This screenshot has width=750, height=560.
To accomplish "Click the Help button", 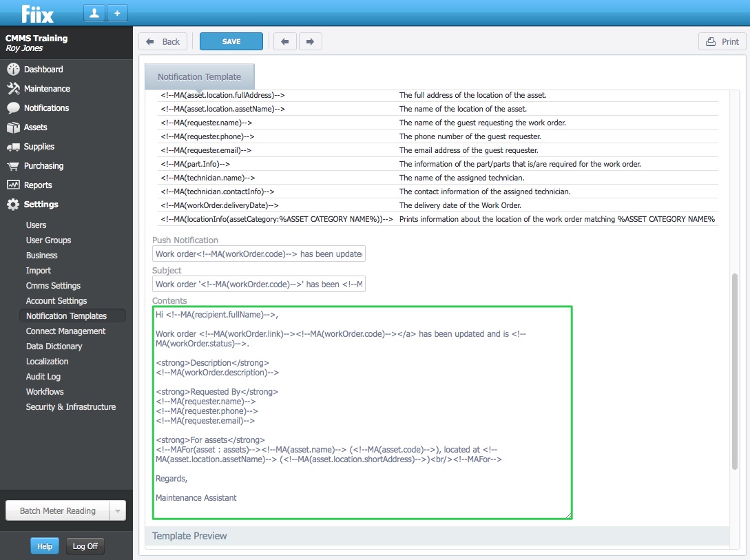I will click(x=45, y=546).
